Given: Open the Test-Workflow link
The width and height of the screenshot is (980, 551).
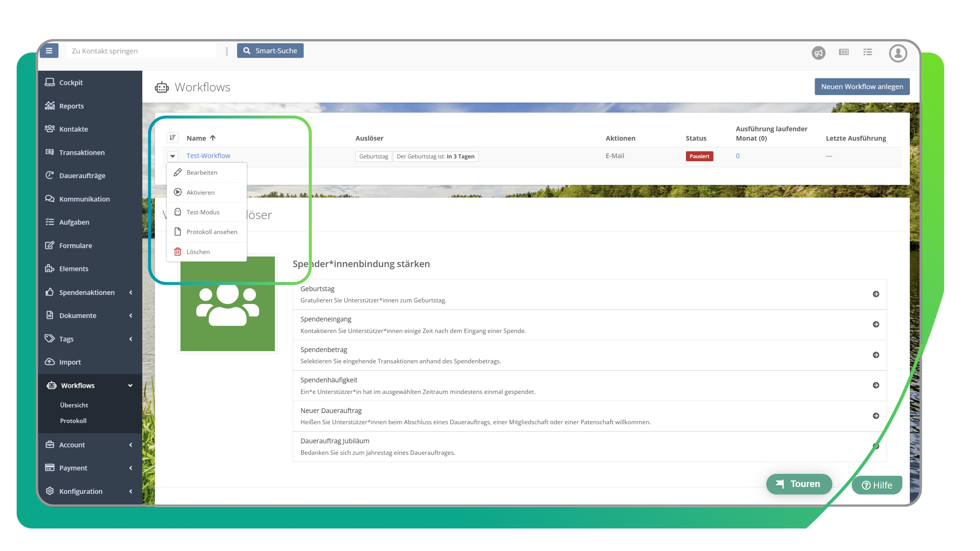Looking at the screenshot, I should [208, 156].
